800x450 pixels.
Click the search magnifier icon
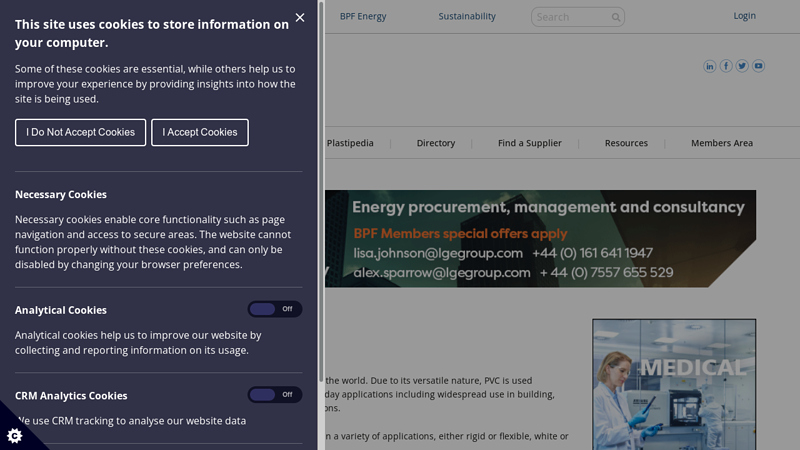pos(616,17)
